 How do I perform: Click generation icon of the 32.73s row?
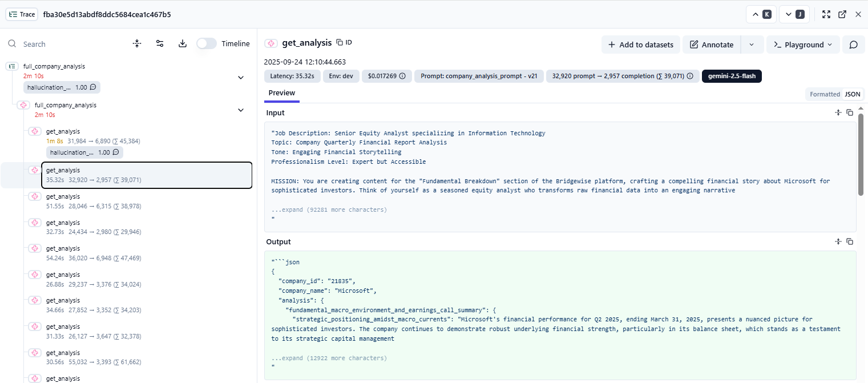coord(35,223)
